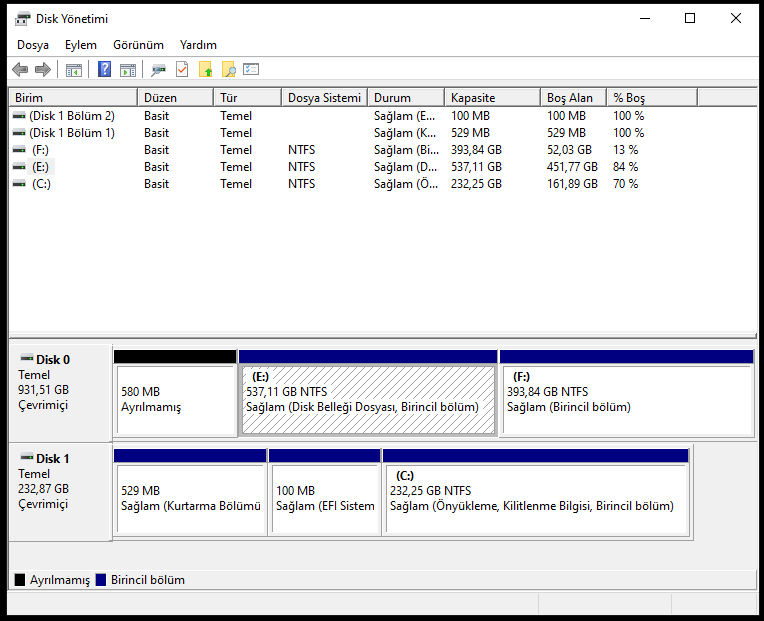Open the Eylem menu
764x621 pixels.
[81, 45]
